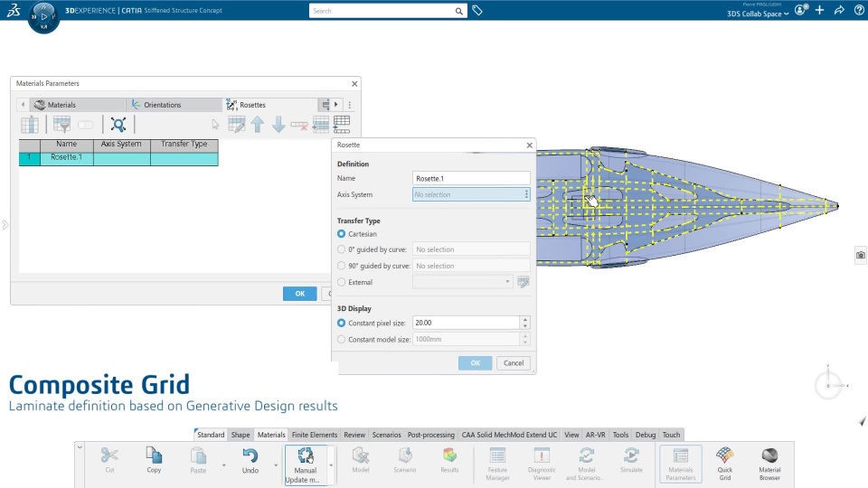Click Manual Update mode icon
Image resolution: width=868 pixels, height=488 pixels.
point(305,465)
